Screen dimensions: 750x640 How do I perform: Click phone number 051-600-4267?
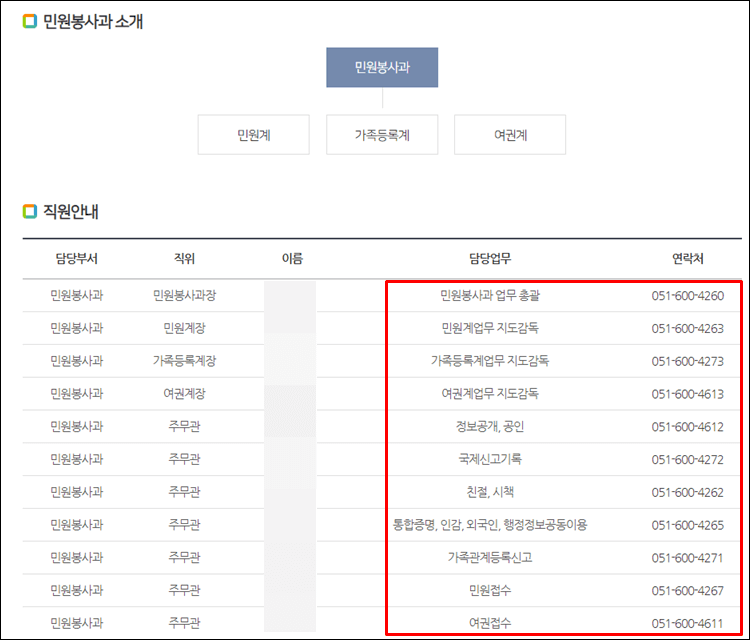click(688, 591)
